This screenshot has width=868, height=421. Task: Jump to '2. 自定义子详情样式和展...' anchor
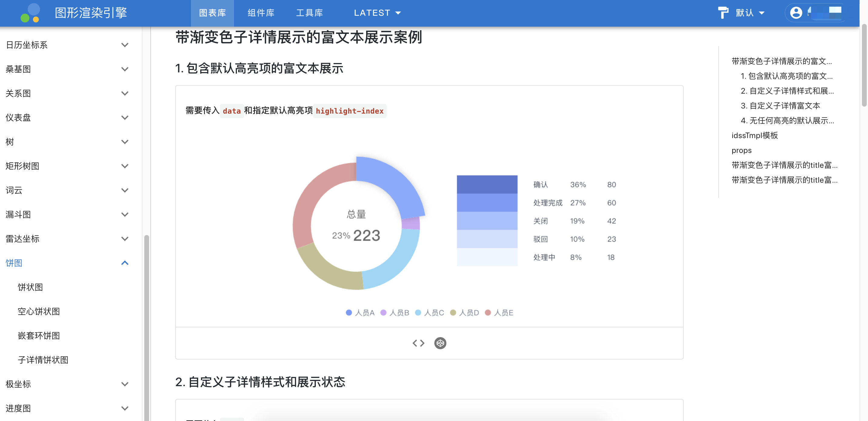[787, 91]
